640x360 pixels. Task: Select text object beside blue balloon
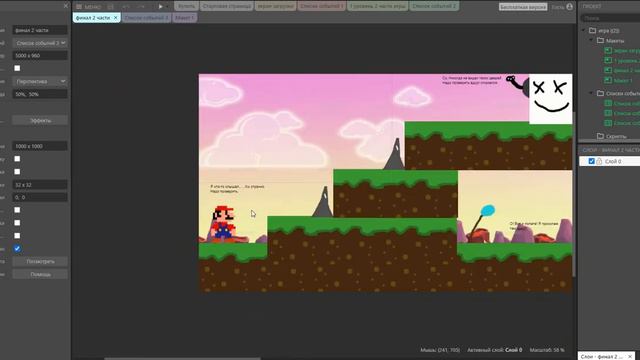coord(534,226)
